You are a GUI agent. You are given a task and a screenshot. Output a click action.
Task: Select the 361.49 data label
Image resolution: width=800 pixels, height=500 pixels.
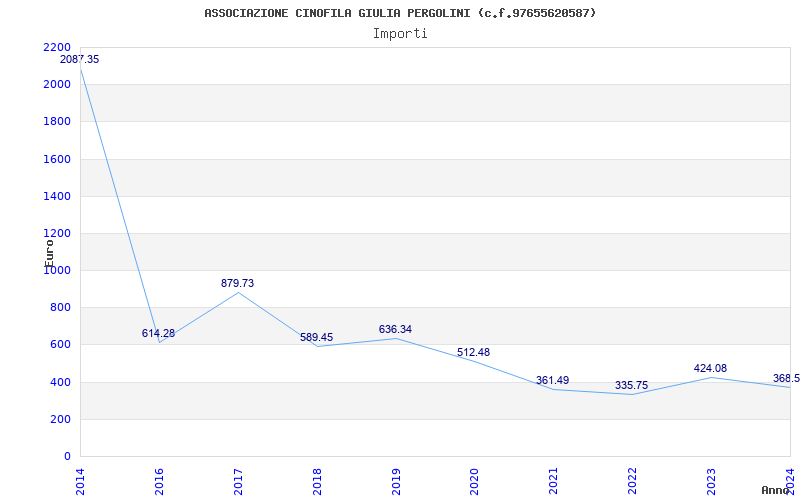553,380
